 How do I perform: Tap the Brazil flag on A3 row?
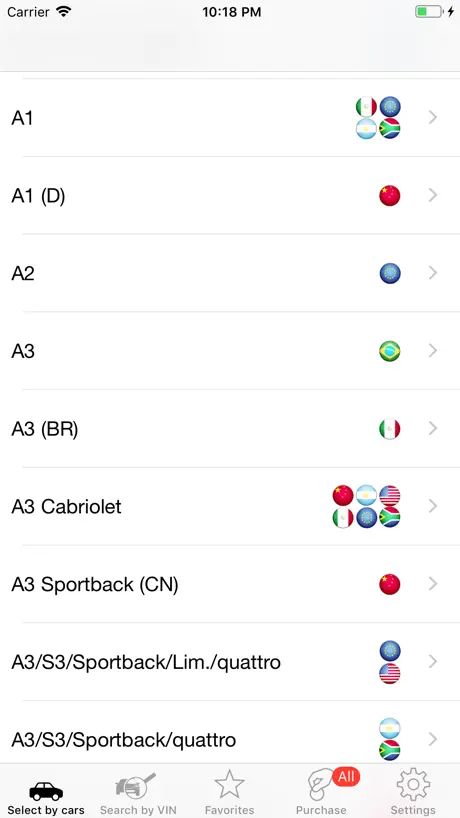(390, 351)
